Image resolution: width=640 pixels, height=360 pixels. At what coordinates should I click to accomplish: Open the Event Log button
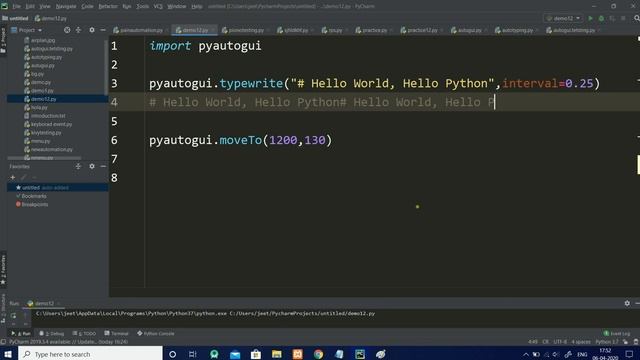617,333
